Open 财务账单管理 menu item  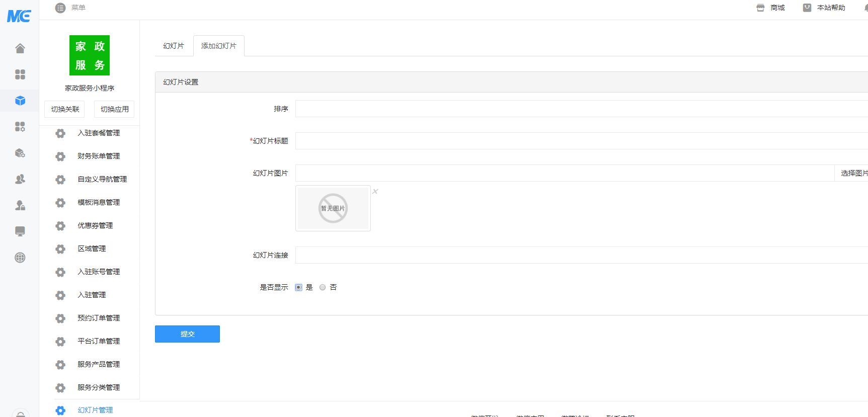[99, 156]
